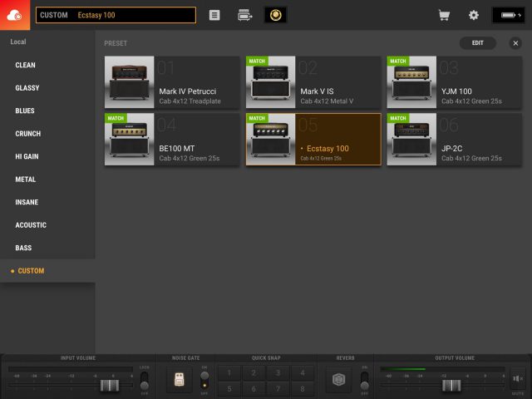Click the output volume slider handle
Image resolution: width=532 pixels, height=399 pixels.
click(451, 386)
